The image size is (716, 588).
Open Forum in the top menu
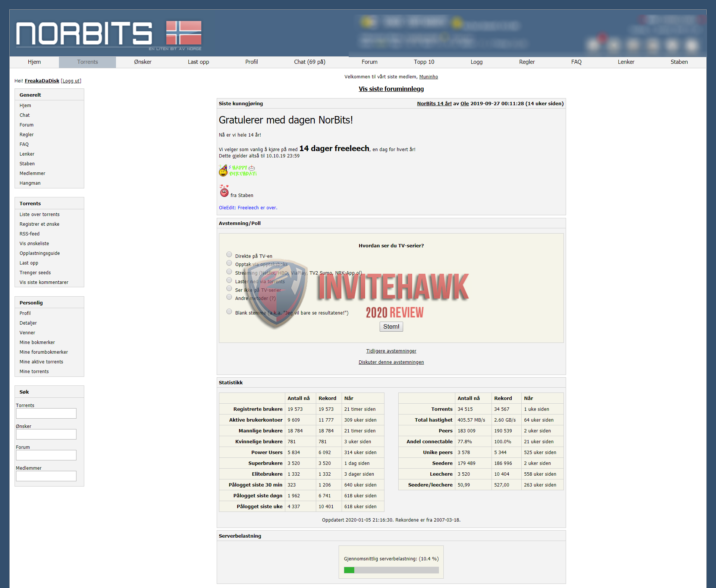[370, 62]
